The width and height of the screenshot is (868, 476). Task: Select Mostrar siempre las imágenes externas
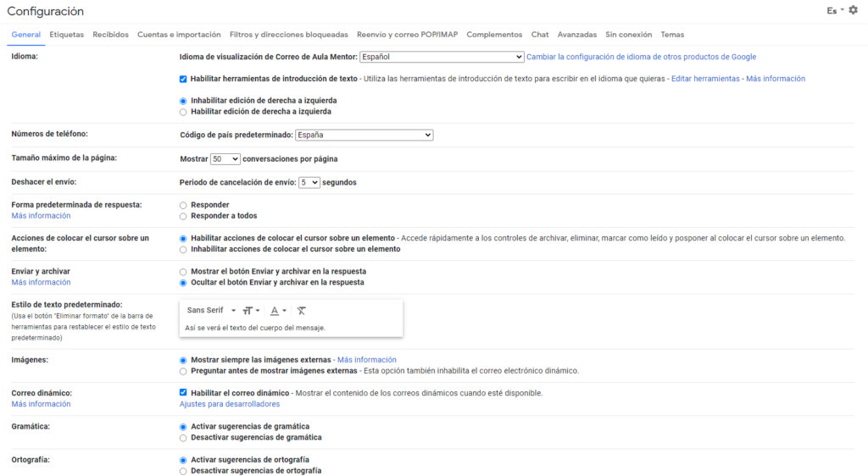click(183, 361)
